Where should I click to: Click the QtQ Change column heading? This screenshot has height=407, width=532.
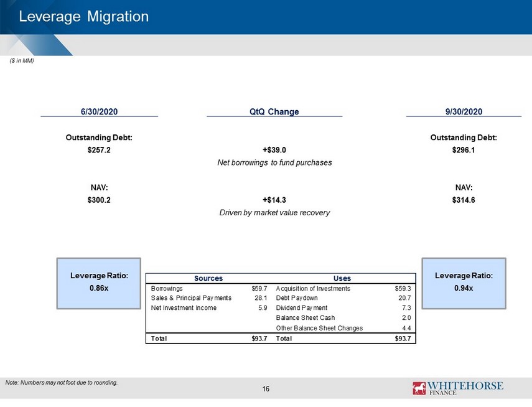pyautogui.click(x=274, y=111)
